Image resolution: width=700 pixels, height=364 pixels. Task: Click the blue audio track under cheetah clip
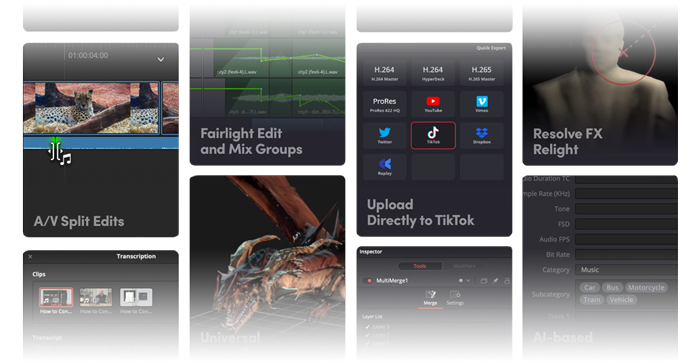101,143
